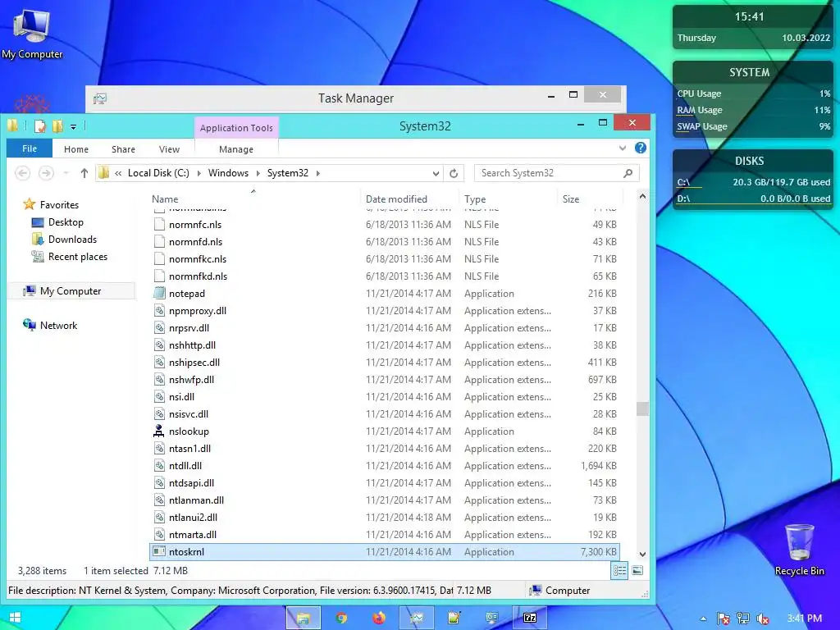Select Favorites in the navigation pane
The width and height of the screenshot is (840, 630).
click(59, 204)
